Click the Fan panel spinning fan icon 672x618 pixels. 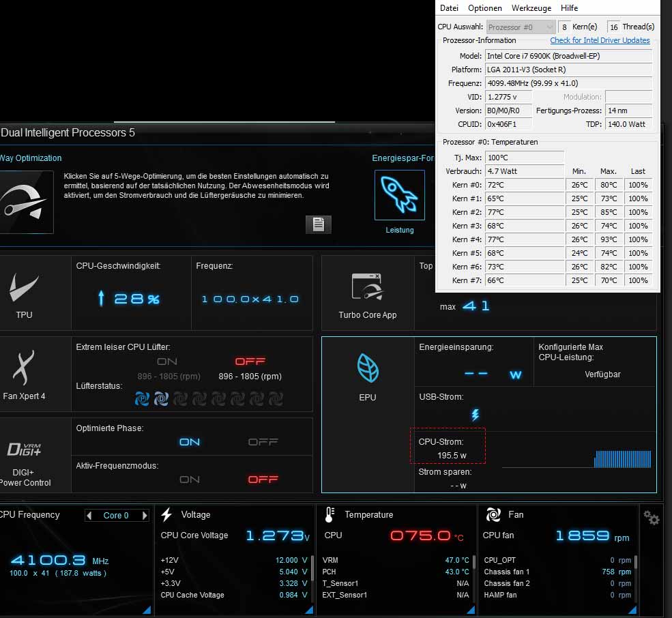(x=493, y=514)
